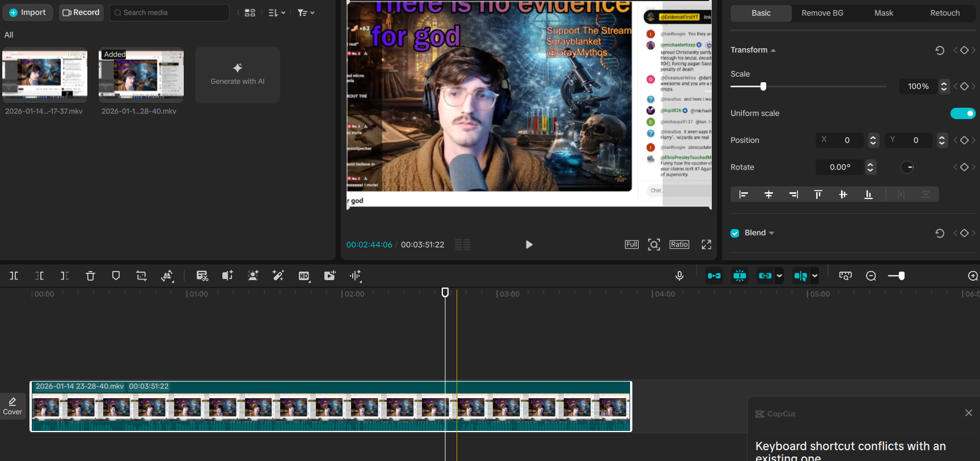Switch to the Remove BG tab

pyautogui.click(x=822, y=13)
